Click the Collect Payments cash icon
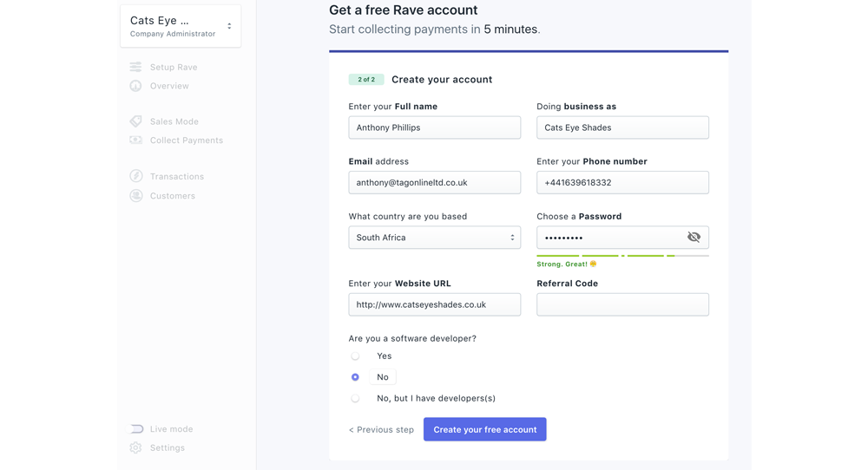The width and height of the screenshot is (868, 470). (136, 140)
